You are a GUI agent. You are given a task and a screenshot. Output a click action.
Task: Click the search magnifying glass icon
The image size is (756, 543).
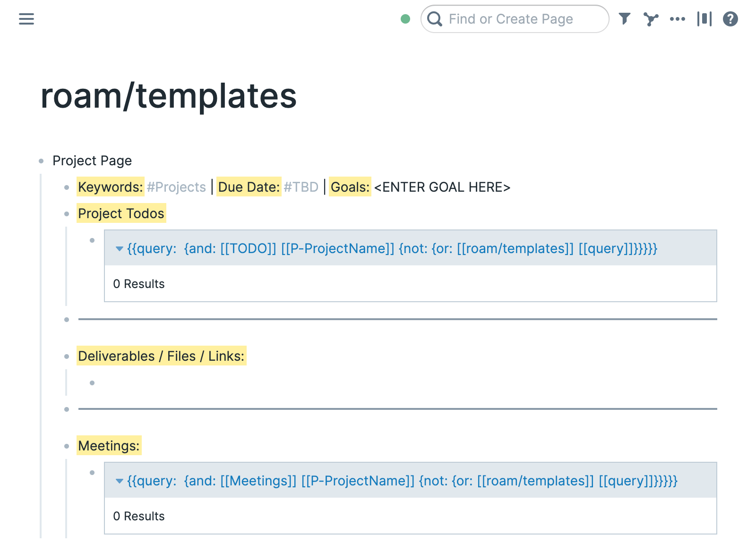coord(435,19)
